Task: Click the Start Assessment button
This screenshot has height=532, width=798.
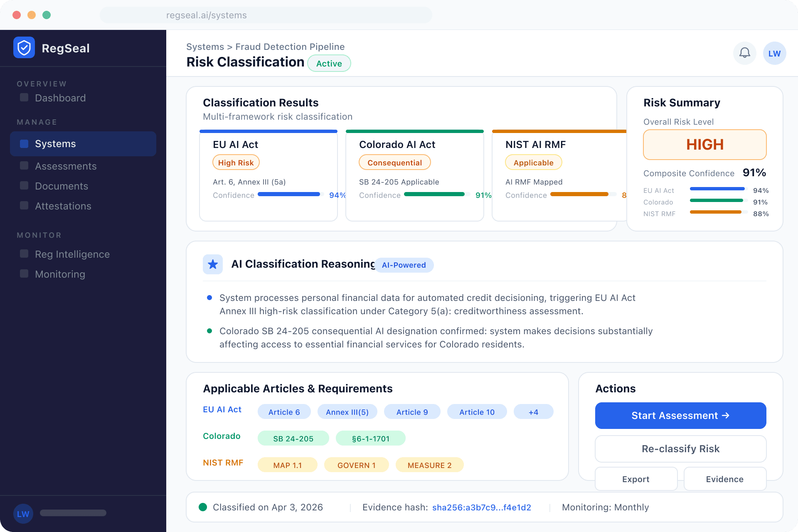Action: coord(680,415)
